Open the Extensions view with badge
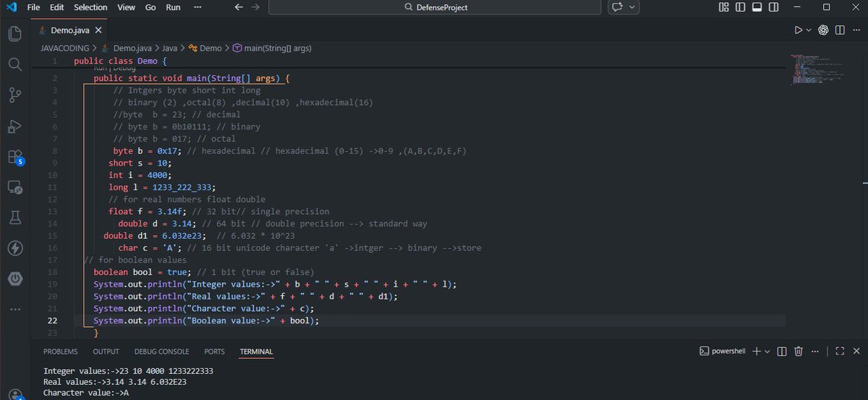868x400 pixels. [14, 156]
